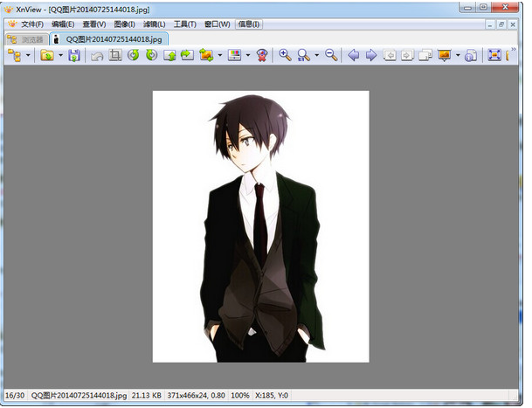Click the 371x466x24, 0.80 dimensions text
This screenshot has width=532, height=408.
[x=196, y=396]
